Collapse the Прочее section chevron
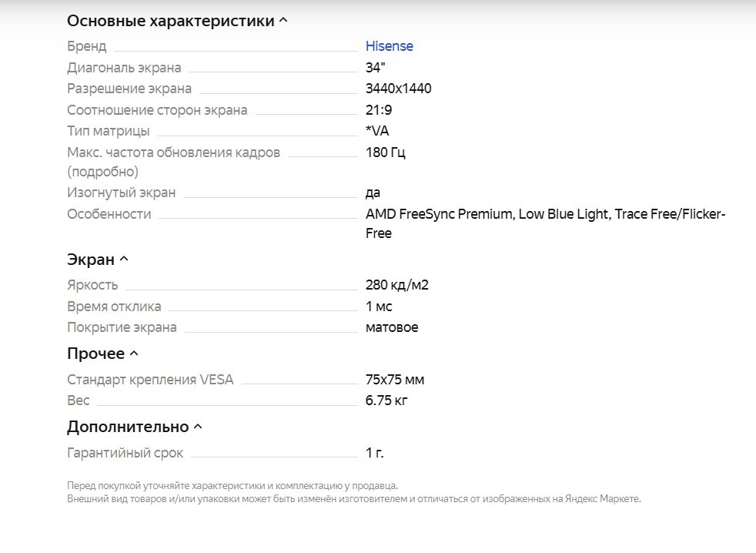The width and height of the screenshot is (756, 553). (134, 354)
